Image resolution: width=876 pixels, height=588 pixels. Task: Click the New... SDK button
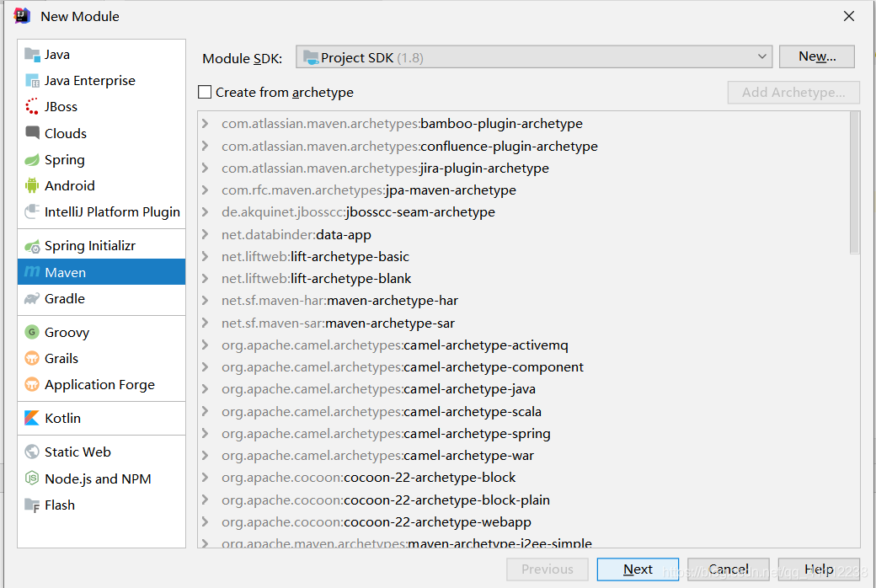click(817, 56)
